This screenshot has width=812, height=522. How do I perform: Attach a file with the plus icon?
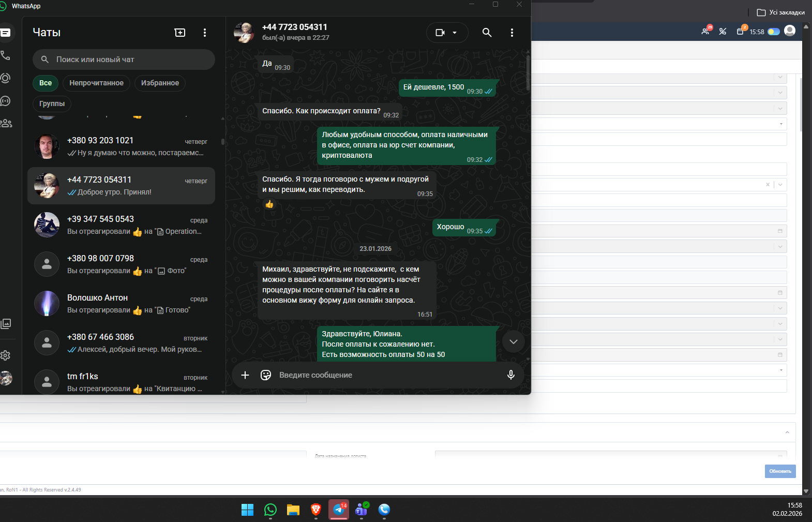click(245, 375)
